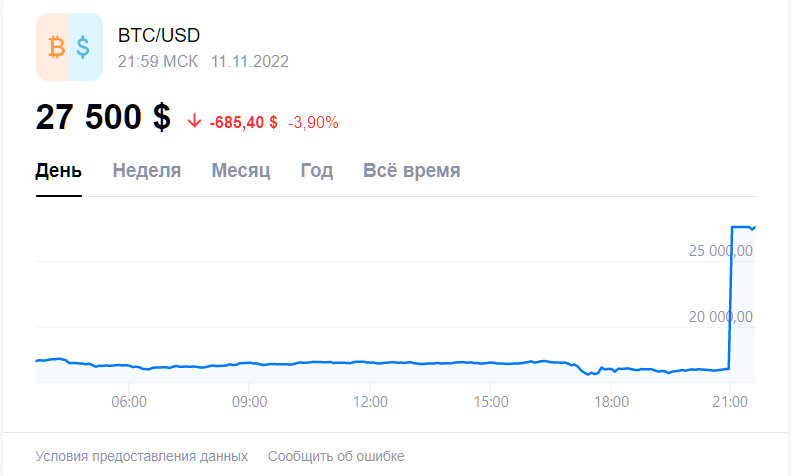Screen dimensions: 792x476
Task: Select the Всё время tab
Action: 412,171
